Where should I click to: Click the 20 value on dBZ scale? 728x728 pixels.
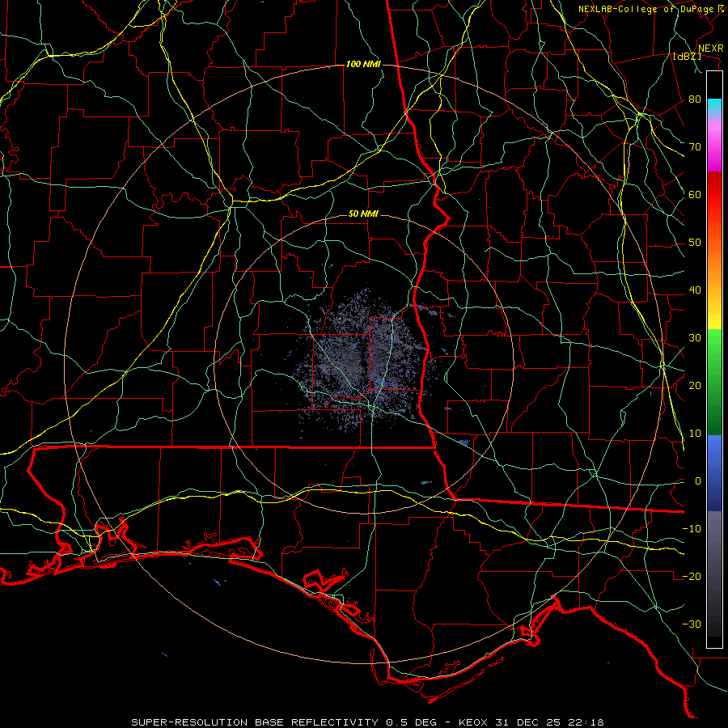pyautogui.click(x=695, y=386)
